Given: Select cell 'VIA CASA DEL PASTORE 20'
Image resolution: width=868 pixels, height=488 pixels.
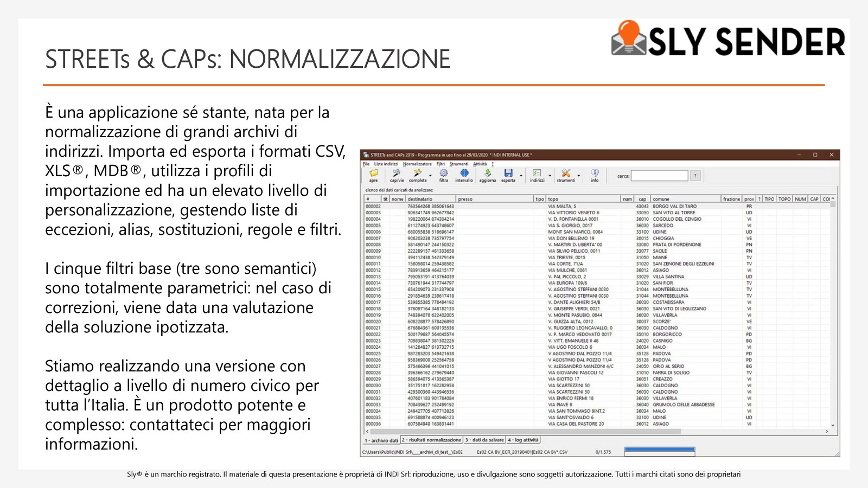Looking at the screenshot, I should [x=576, y=424].
